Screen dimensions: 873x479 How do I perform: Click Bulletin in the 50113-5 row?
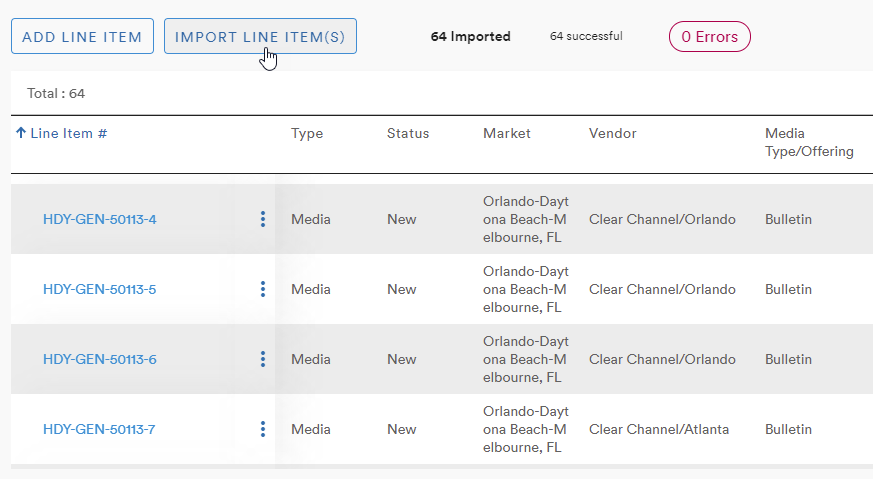pos(788,290)
